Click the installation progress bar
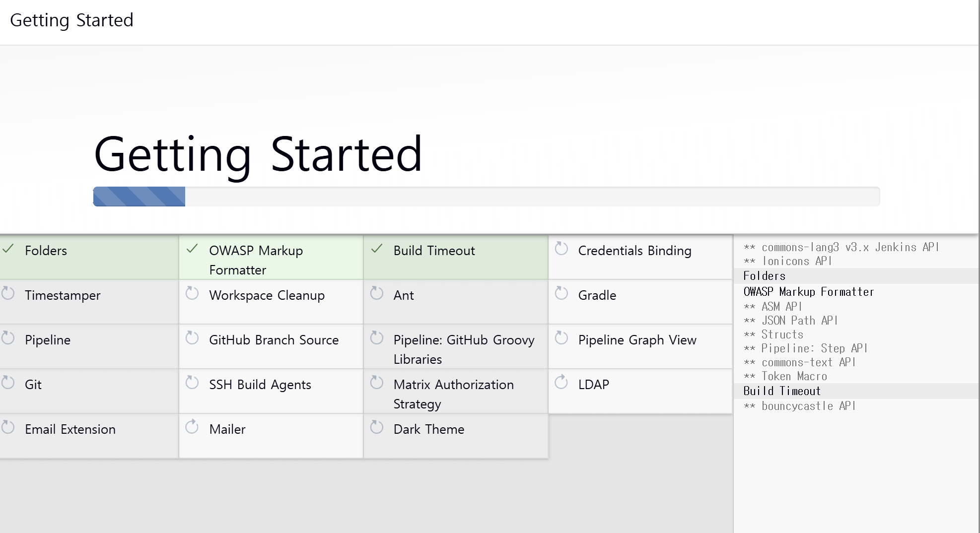980x533 pixels. (486, 197)
